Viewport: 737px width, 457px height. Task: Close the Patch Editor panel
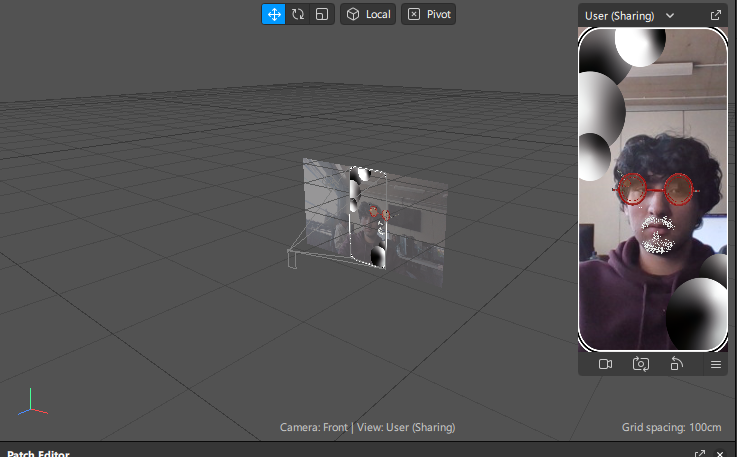coord(720,454)
